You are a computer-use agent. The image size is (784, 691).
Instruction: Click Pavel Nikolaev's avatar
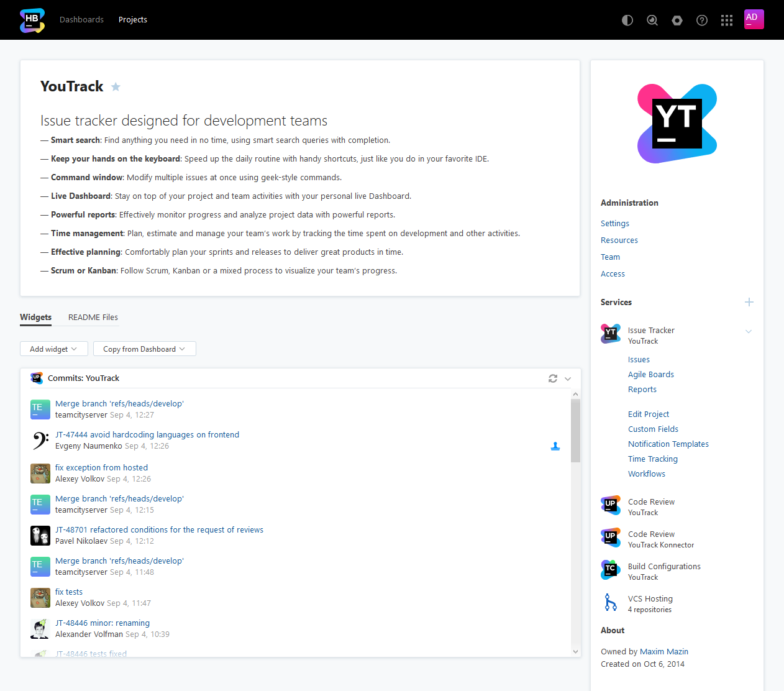[x=40, y=536]
